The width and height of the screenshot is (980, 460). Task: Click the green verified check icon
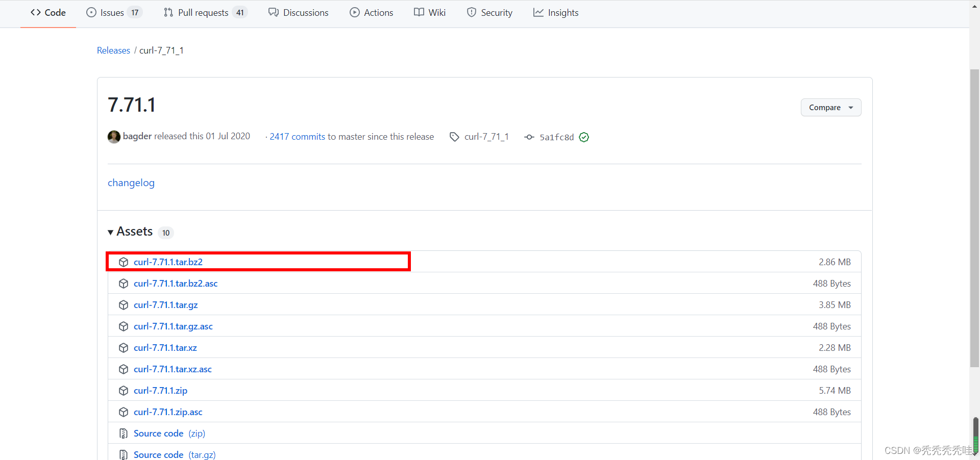point(584,137)
